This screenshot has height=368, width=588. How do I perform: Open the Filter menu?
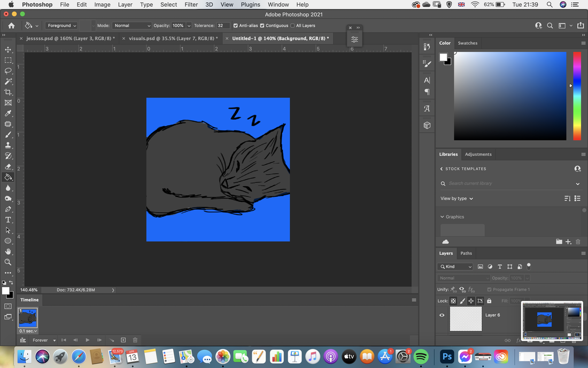(x=191, y=4)
